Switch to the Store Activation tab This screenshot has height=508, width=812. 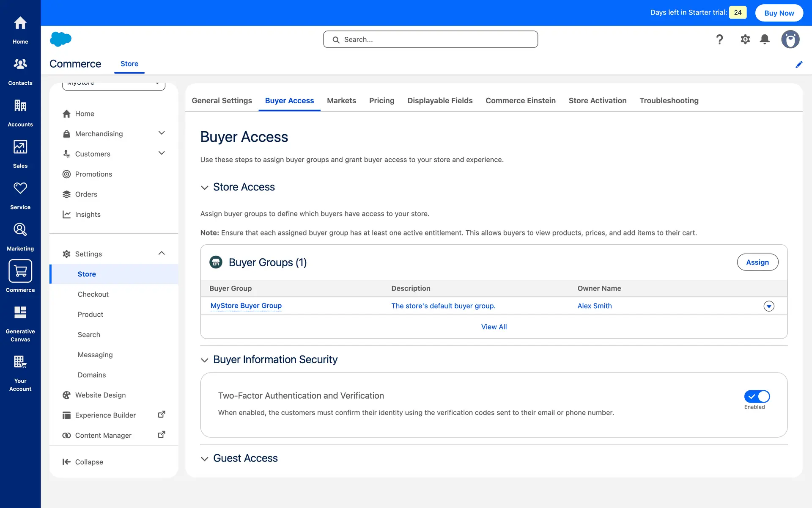click(x=597, y=101)
